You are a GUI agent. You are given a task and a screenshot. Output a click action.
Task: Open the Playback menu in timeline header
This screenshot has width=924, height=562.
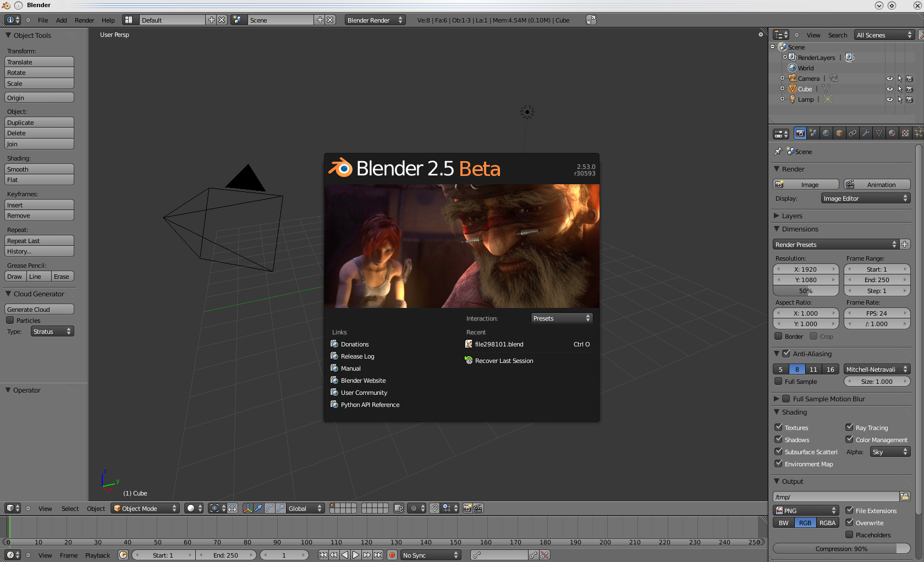tap(97, 555)
